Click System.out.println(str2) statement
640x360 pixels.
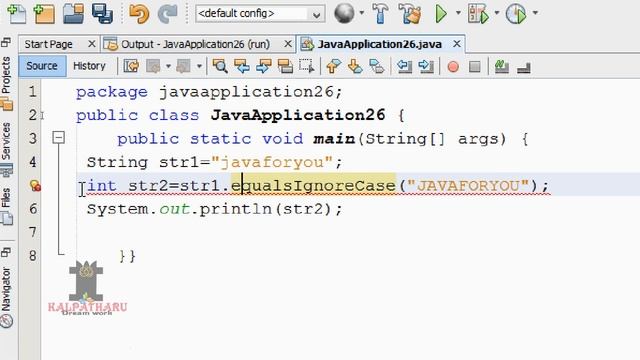(x=214, y=209)
